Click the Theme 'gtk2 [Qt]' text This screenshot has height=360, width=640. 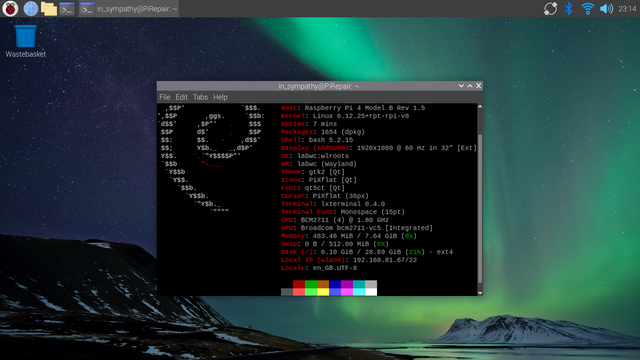pyautogui.click(x=327, y=172)
